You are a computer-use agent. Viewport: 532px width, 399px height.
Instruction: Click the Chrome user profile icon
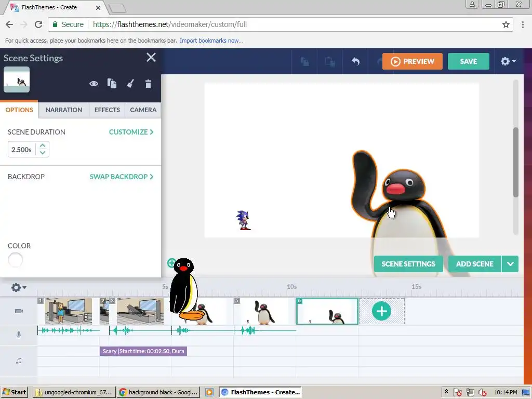[472, 4]
